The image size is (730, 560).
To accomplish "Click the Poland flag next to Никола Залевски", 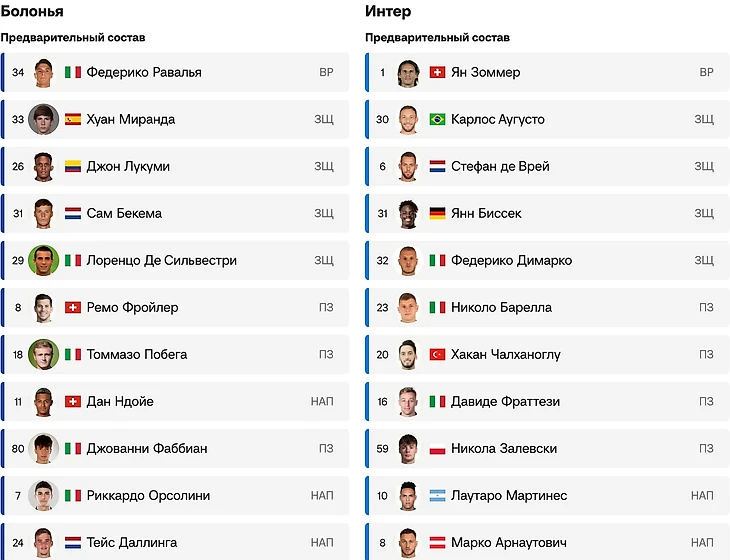I will point(437,448).
